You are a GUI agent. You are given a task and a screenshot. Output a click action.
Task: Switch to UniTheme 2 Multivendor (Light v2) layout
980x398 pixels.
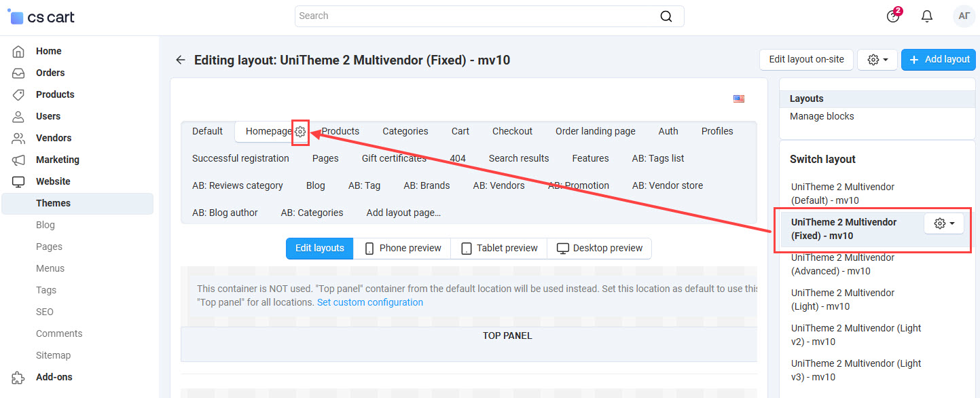[856, 335]
